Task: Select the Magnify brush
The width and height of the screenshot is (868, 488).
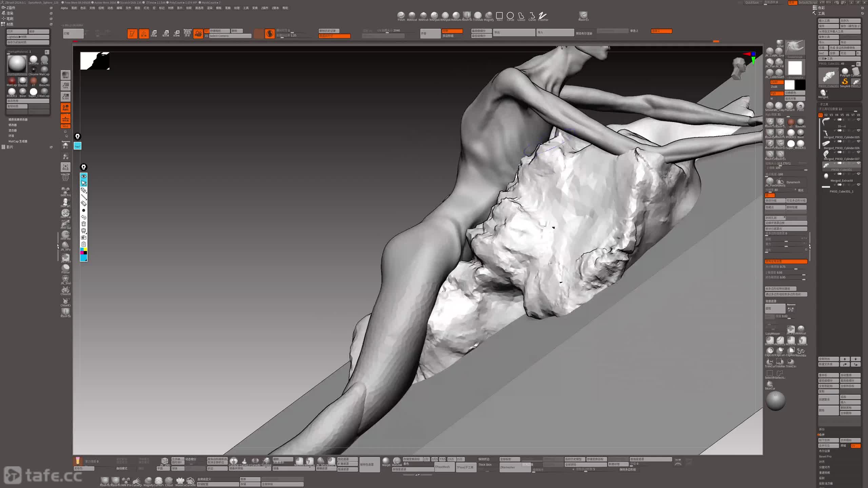Action: [489, 15]
